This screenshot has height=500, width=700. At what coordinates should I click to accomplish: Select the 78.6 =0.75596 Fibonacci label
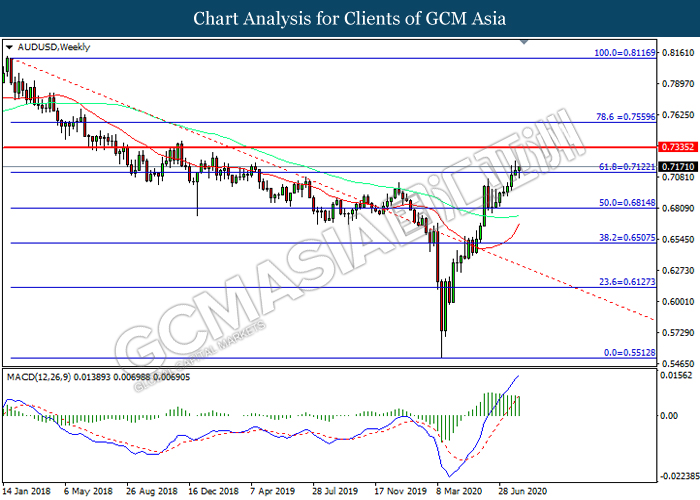tap(626, 117)
